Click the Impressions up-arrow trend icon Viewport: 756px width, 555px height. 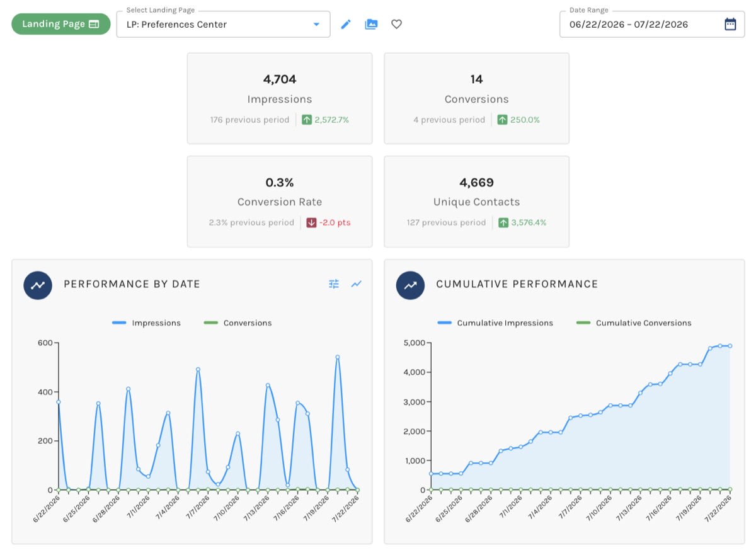tap(307, 120)
